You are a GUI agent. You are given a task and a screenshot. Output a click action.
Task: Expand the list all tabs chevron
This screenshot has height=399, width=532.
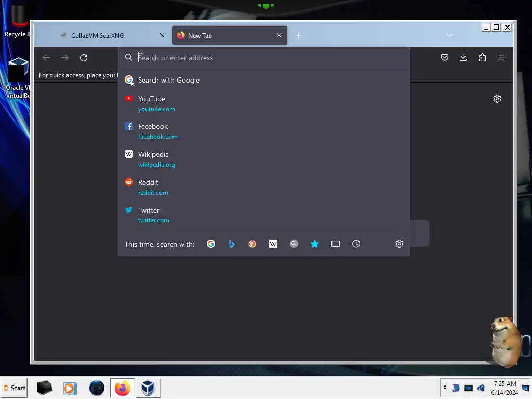[450, 35]
